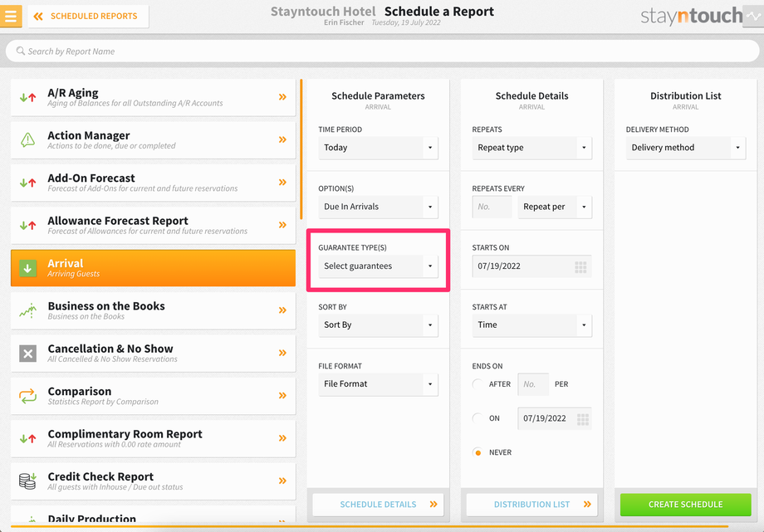Open the hamburger menu icon
The image size is (764, 532).
click(x=11, y=16)
